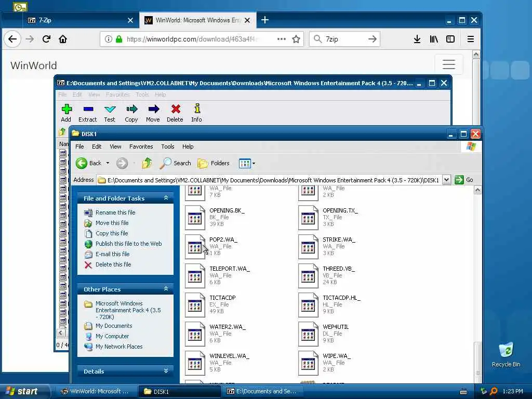Click the Firefox search box containing 7zip

(344, 39)
